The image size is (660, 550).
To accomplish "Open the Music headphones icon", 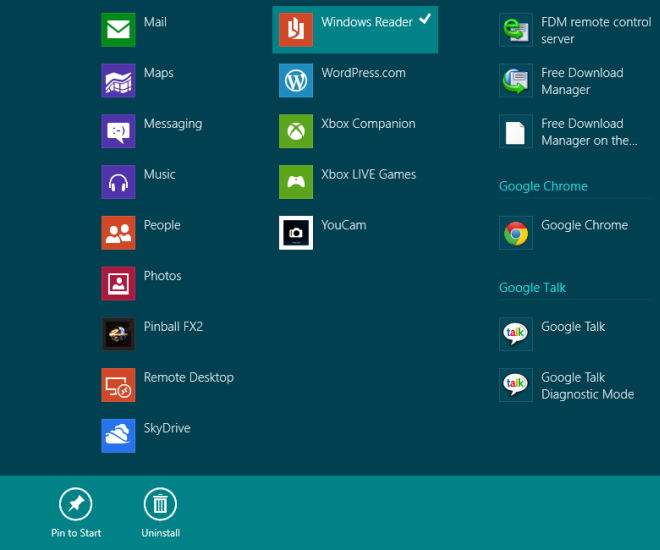I will [x=118, y=182].
